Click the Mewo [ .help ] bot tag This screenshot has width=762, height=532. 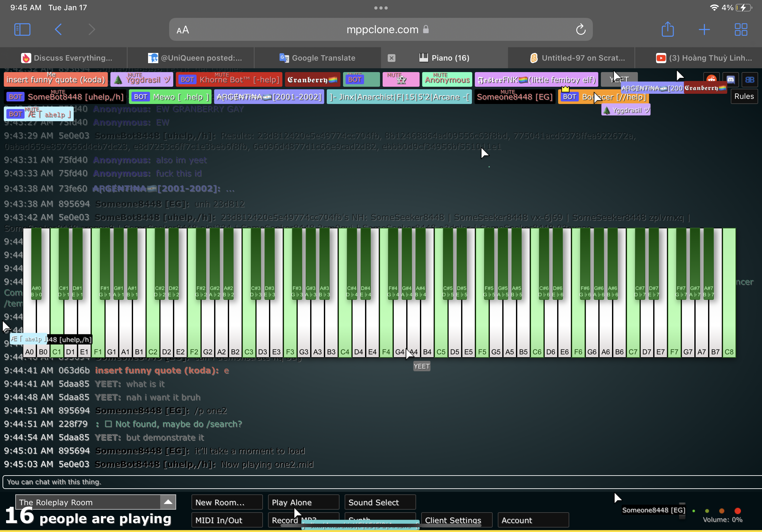[x=170, y=97]
